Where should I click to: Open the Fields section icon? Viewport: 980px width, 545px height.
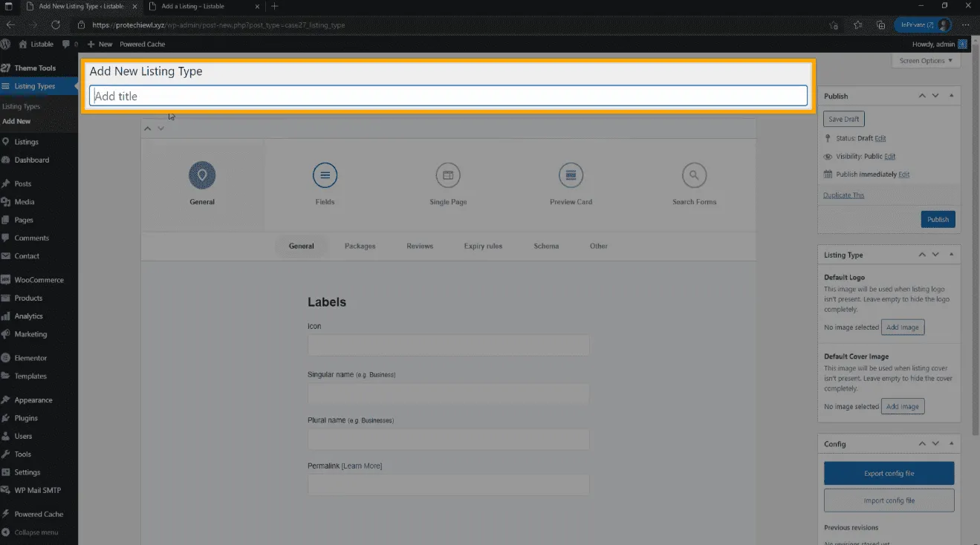325,176
